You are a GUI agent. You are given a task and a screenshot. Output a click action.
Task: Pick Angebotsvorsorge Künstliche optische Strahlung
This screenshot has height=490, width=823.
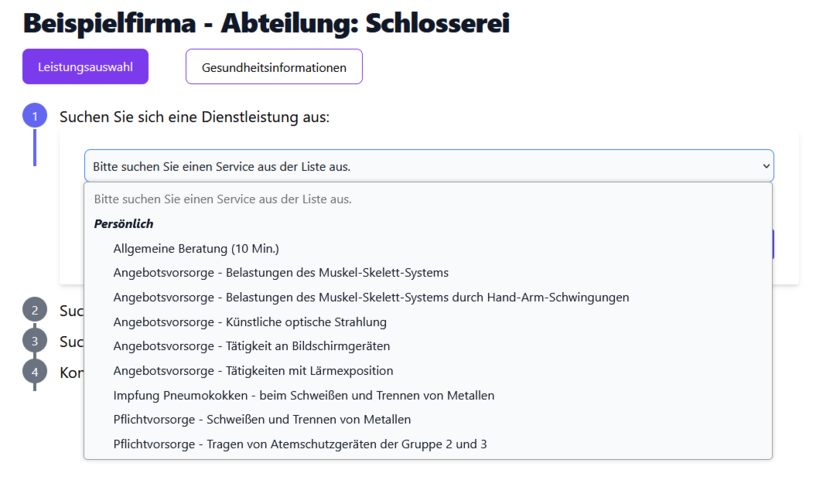click(x=249, y=322)
